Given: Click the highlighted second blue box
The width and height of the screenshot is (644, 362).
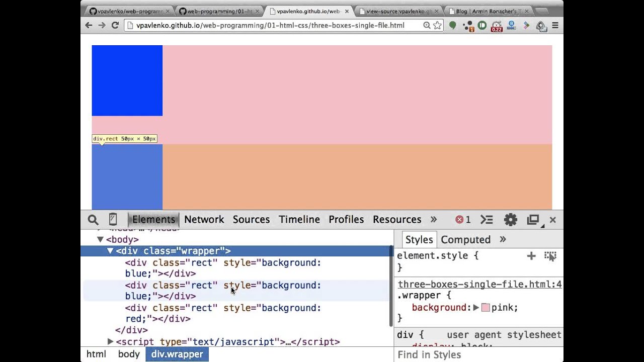Looking at the screenshot, I should point(127,176).
